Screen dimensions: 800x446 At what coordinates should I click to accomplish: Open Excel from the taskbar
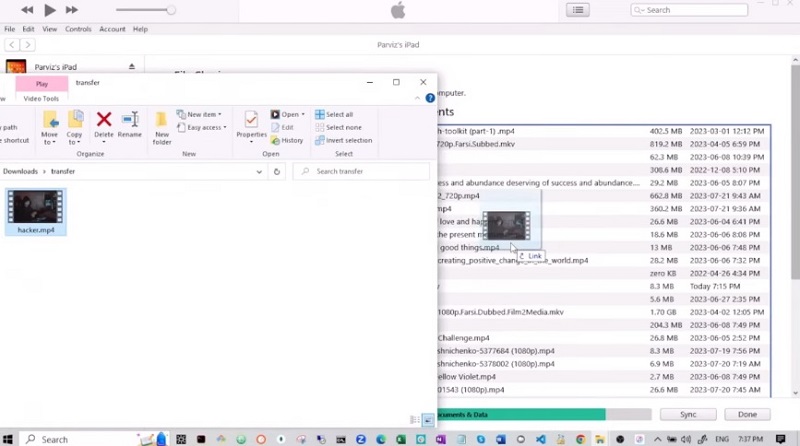click(401, 439)
